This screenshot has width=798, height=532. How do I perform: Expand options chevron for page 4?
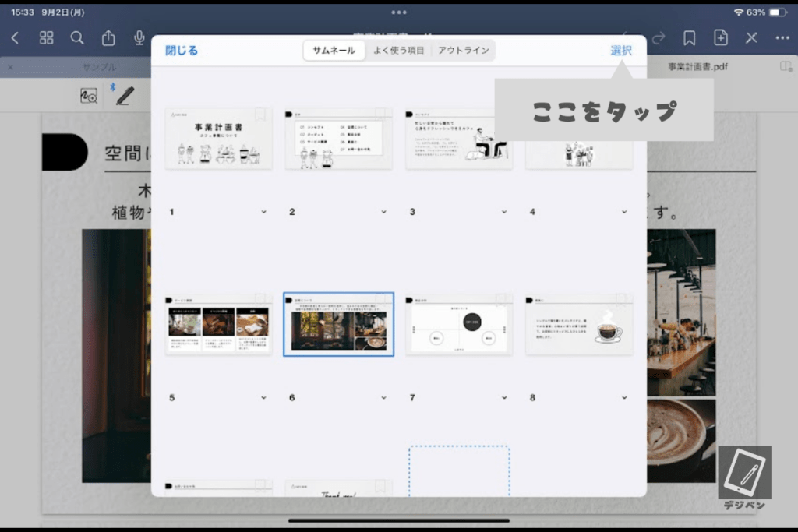point(624,212)
